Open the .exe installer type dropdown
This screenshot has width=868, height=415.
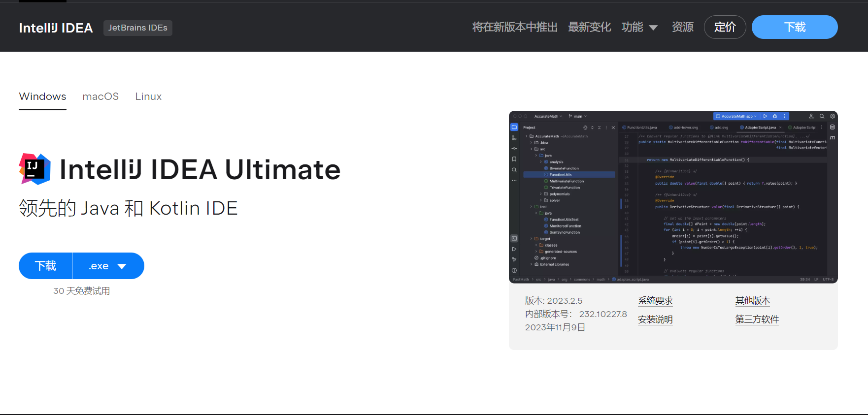pyautogui.click(x=108, y=266)
